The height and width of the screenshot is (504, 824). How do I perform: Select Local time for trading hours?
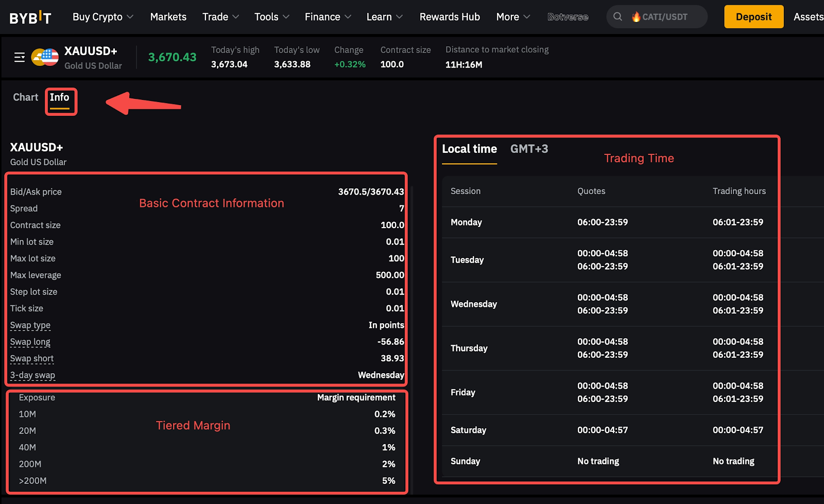coord(469,149)
